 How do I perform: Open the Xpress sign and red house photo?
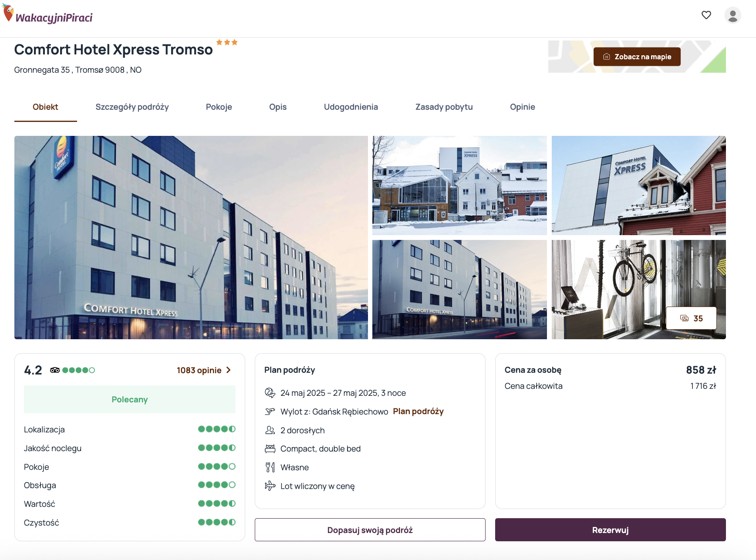(x=638, y=186)
